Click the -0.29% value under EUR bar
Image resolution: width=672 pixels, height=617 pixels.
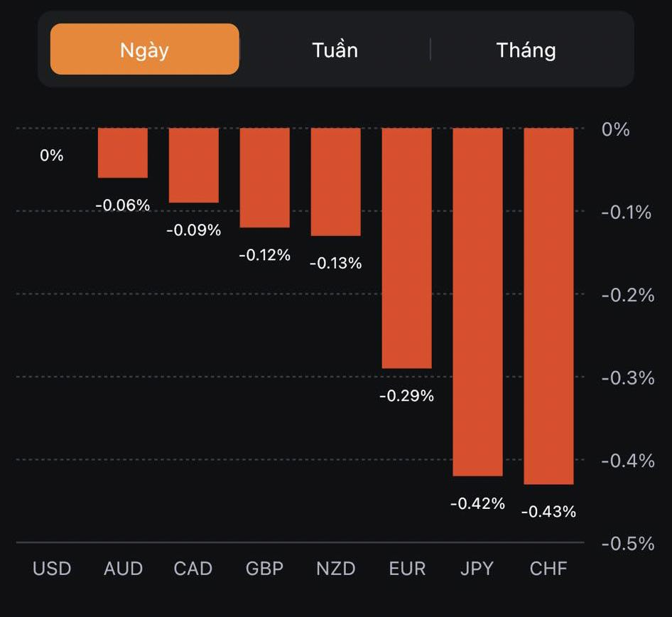(406, 396)
